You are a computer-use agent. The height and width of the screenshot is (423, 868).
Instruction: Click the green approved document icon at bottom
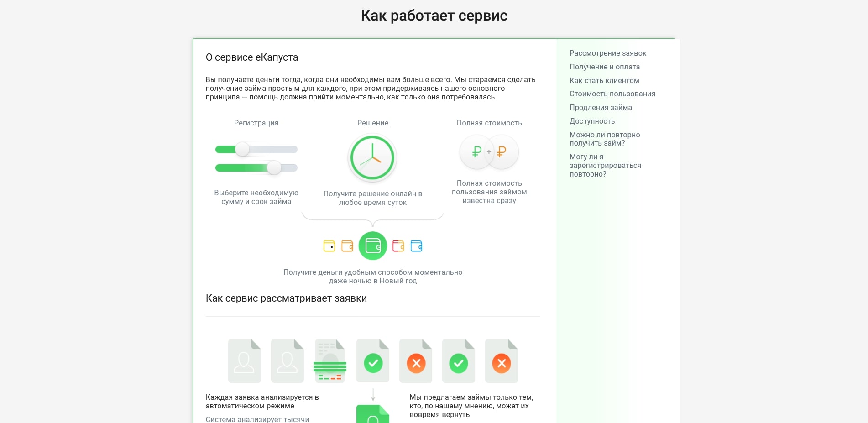pos(373,414)
